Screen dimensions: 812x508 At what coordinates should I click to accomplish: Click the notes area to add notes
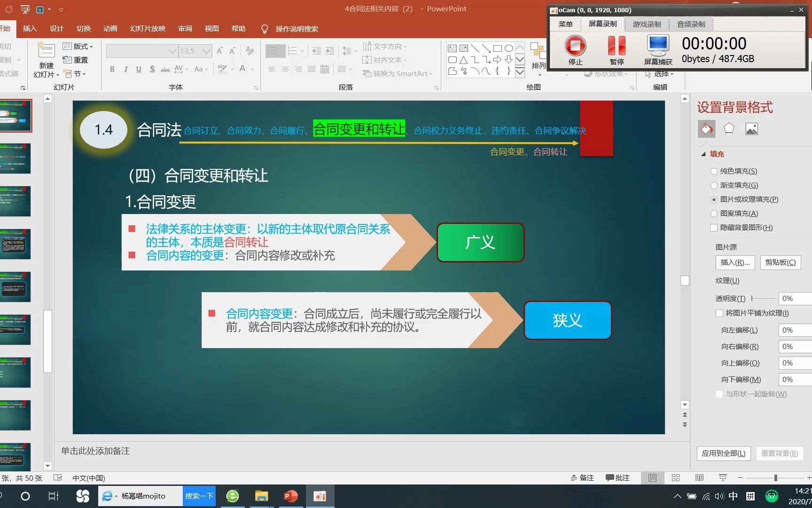[372, 451]
